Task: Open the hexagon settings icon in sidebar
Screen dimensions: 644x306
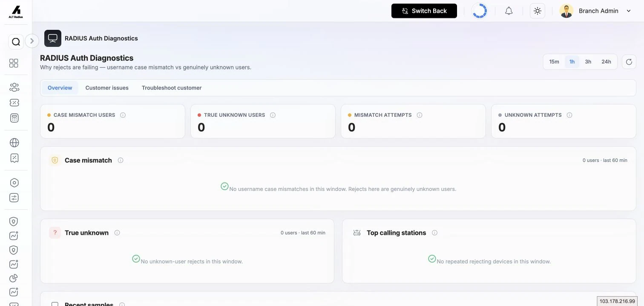Action: click(14, 183)
